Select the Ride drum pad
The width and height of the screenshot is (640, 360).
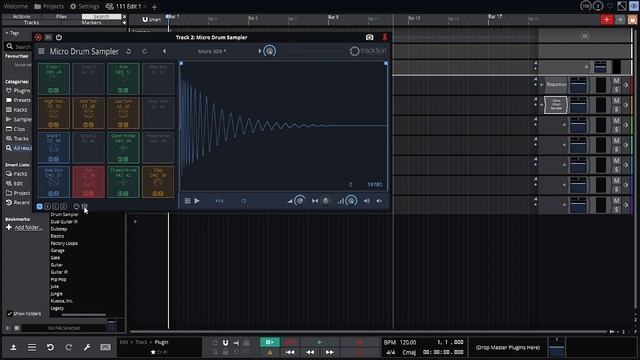pos(123,78)
